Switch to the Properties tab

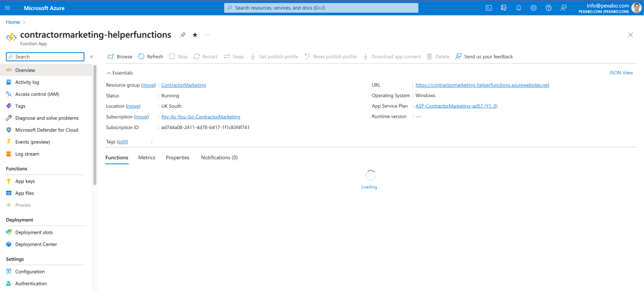pos(178,157)
